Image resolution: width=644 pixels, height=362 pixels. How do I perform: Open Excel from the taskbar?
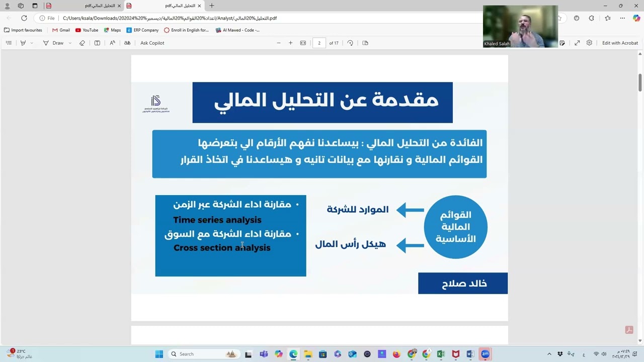tap(441, 354)
